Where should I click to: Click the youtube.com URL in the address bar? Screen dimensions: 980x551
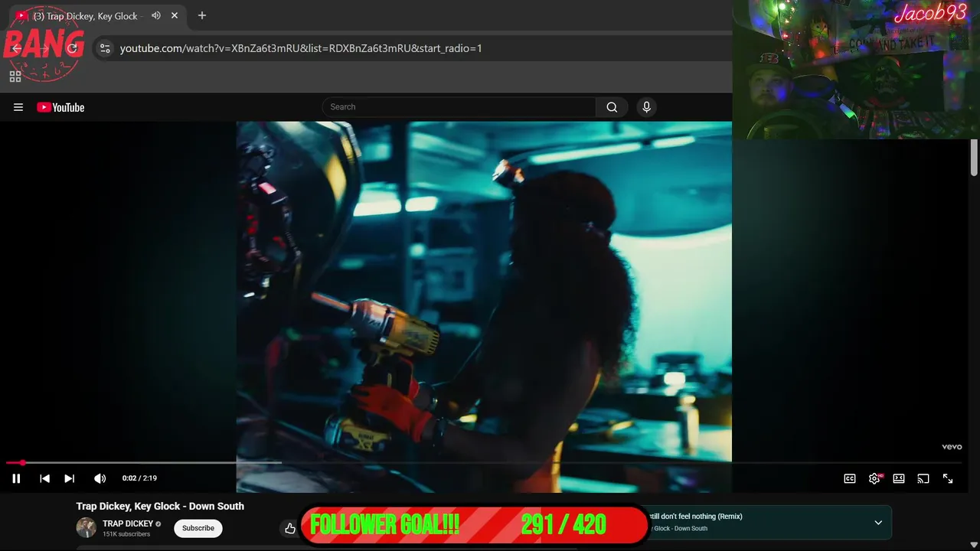301,48
